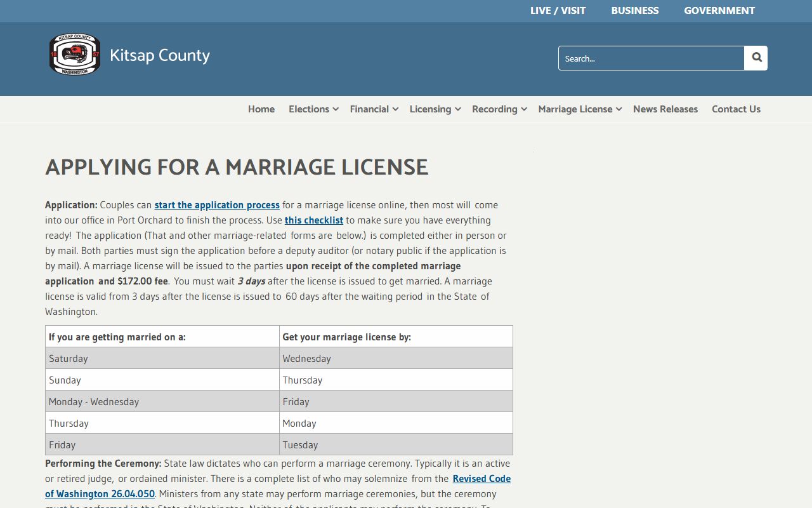Click the 'Applying for a Marriage License' heading

(237, 167)
